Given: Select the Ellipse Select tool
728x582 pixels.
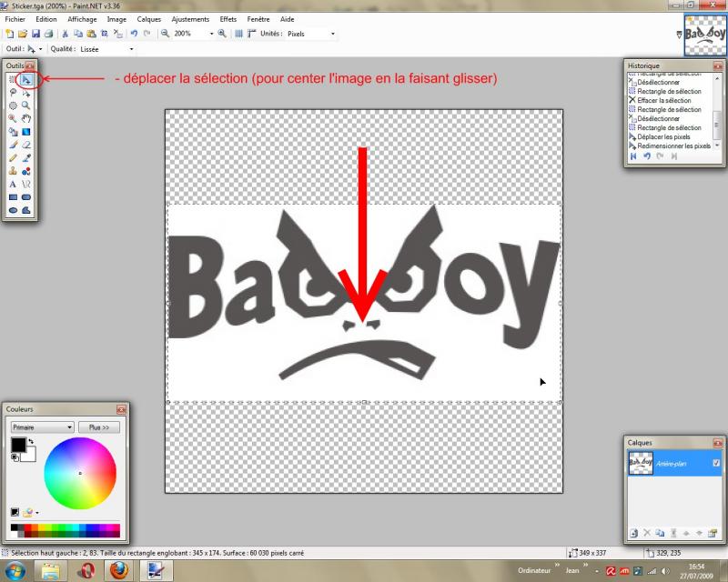Looking at the screenshot, I should click(13, 105).
